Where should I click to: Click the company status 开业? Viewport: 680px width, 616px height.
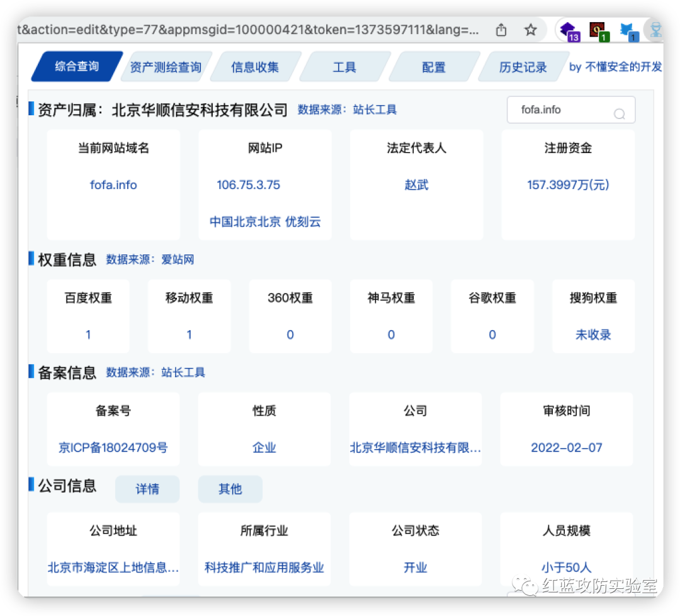tap(416, 567)
